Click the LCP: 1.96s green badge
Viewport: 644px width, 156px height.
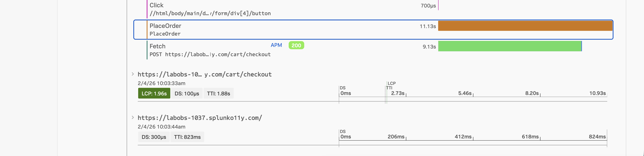click(154, 94)
